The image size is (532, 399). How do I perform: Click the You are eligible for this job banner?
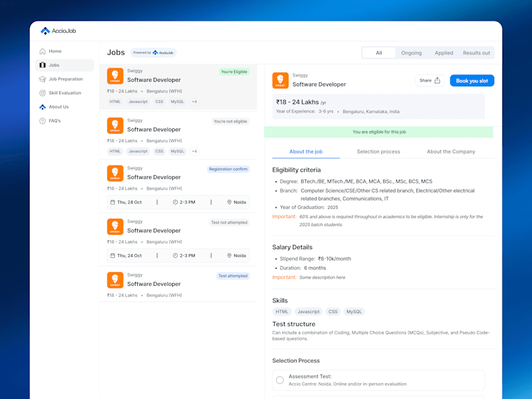click(x=378, y=132)
